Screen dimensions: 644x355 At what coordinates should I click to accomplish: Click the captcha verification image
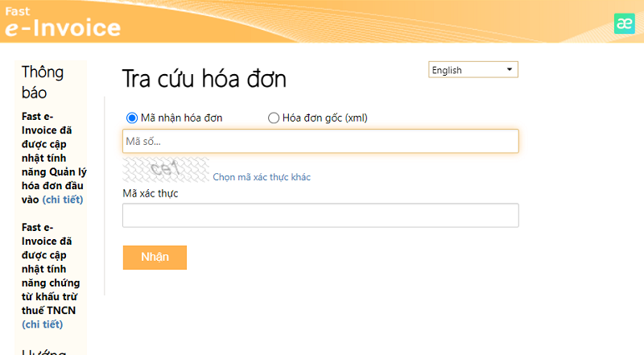[x=166, y=170]
